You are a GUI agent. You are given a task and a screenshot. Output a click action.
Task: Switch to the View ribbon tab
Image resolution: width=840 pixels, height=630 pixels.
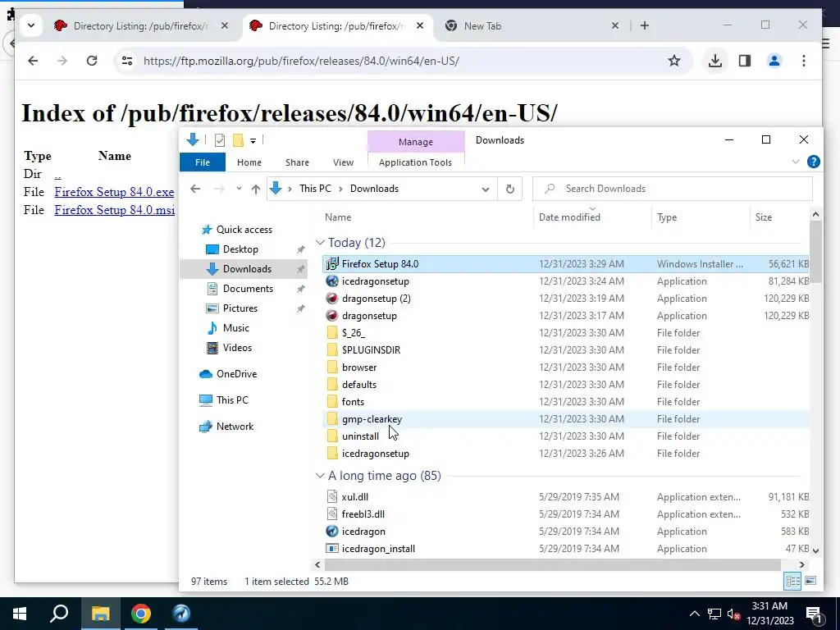[343, 162]
